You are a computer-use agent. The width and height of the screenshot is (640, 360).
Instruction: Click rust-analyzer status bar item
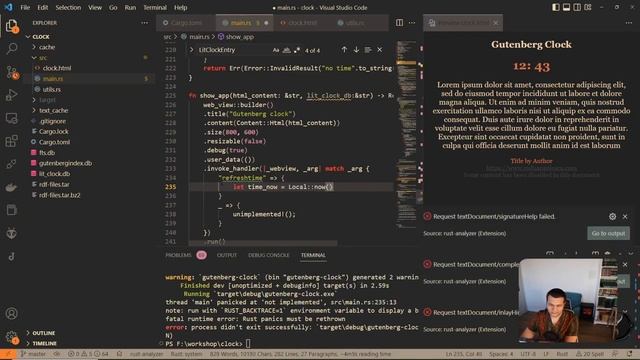click(x=146, y=354)
